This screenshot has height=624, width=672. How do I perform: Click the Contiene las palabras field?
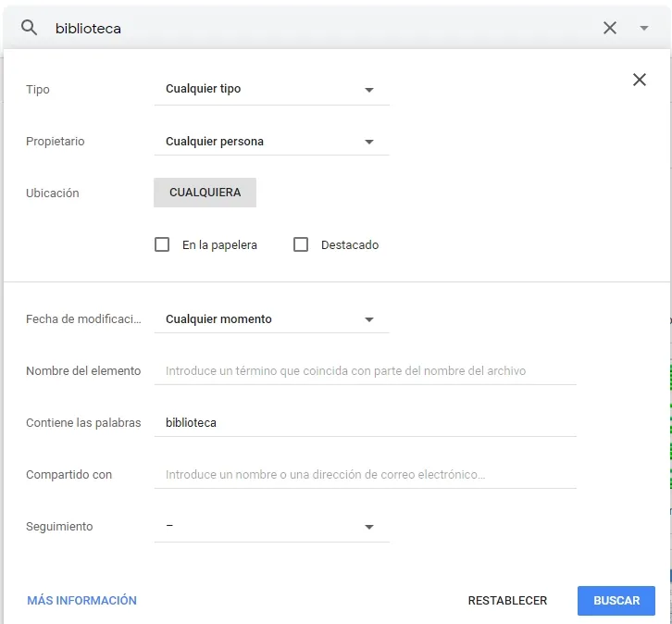tap(365, 423)
